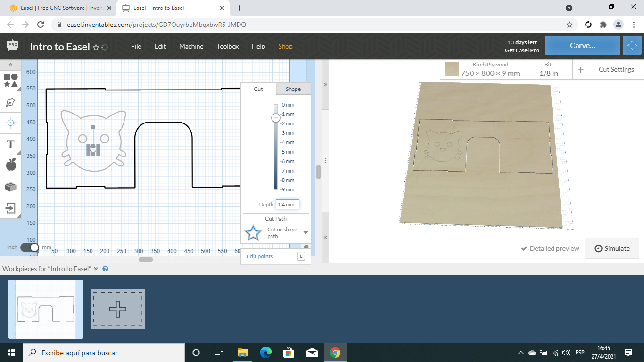This screenshot has height=362, width=644.
Task: Click the project sharing status icon
Action: click(105, 47)
